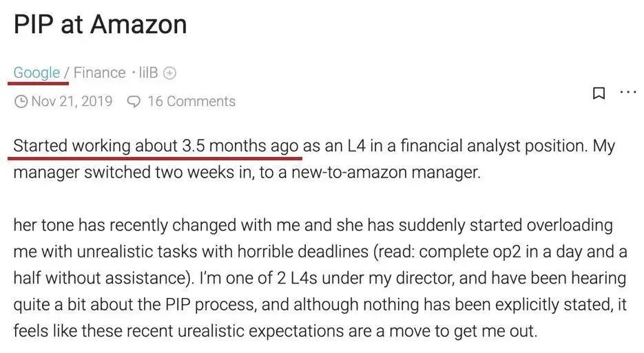Open the three-dot more options menu
Screen dimensions: 644x353
click(628, 92)
